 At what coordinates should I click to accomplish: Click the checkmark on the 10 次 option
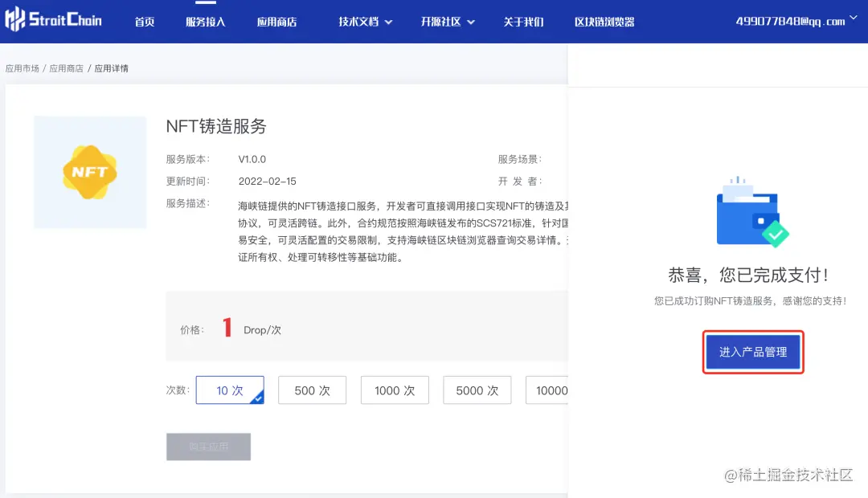point(259,398)
